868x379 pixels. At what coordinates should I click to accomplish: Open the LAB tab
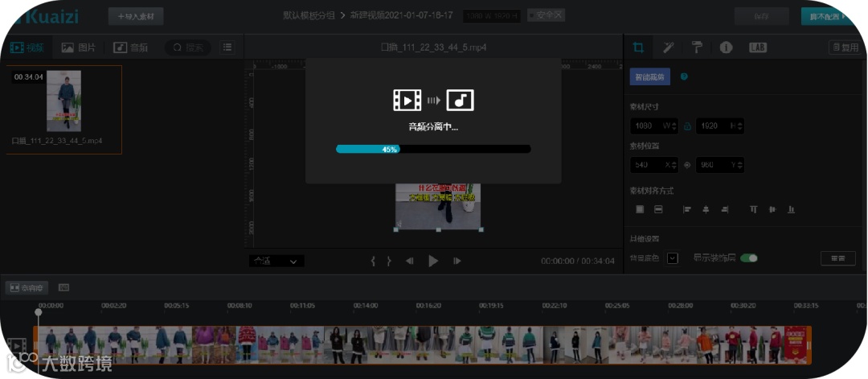click(x=757, y=47)
